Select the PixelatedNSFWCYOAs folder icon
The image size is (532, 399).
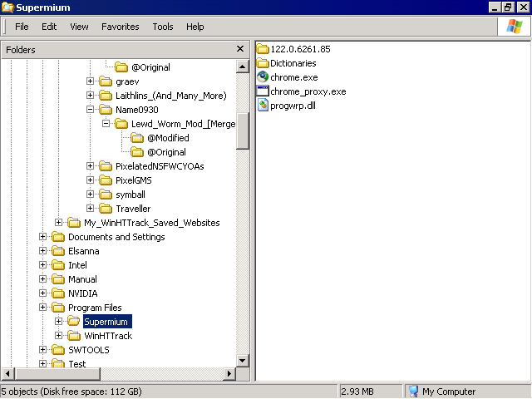[x=106, y=166]
